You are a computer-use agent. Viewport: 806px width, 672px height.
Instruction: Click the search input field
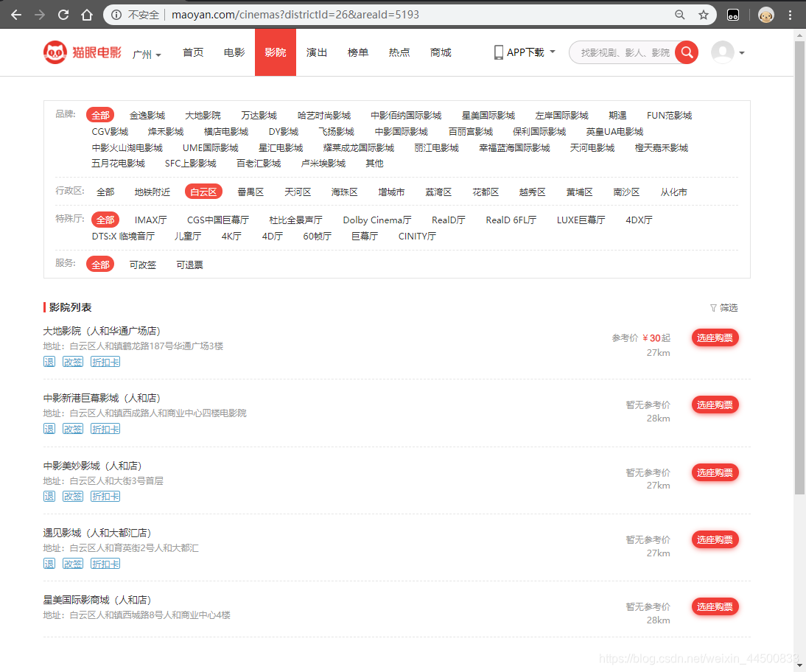(x=624, y=52)
